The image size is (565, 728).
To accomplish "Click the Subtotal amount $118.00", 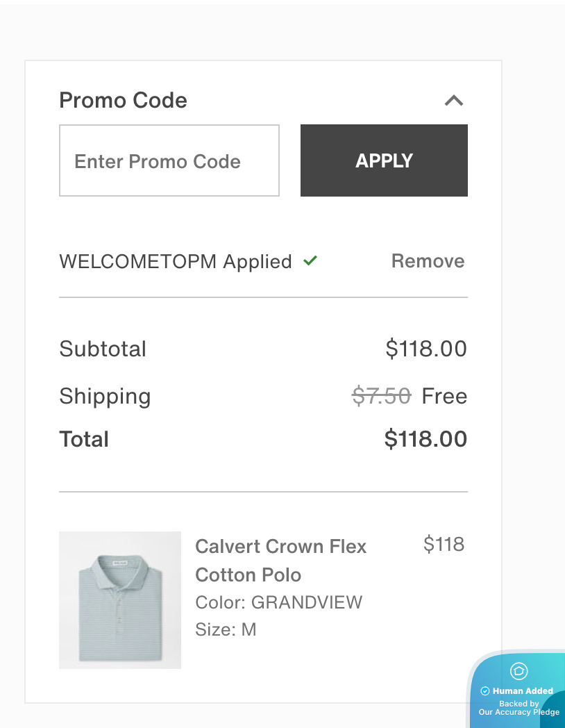I will click(426, 349).
